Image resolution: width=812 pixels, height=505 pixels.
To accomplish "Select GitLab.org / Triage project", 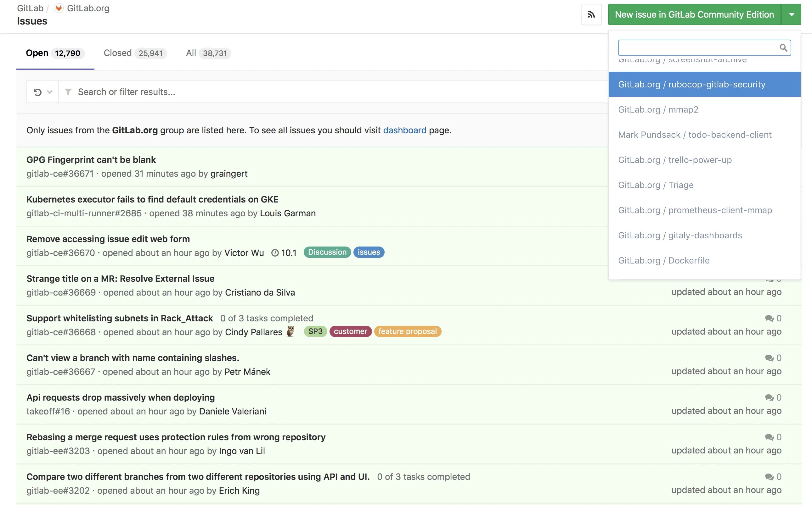I will point(704,185).
